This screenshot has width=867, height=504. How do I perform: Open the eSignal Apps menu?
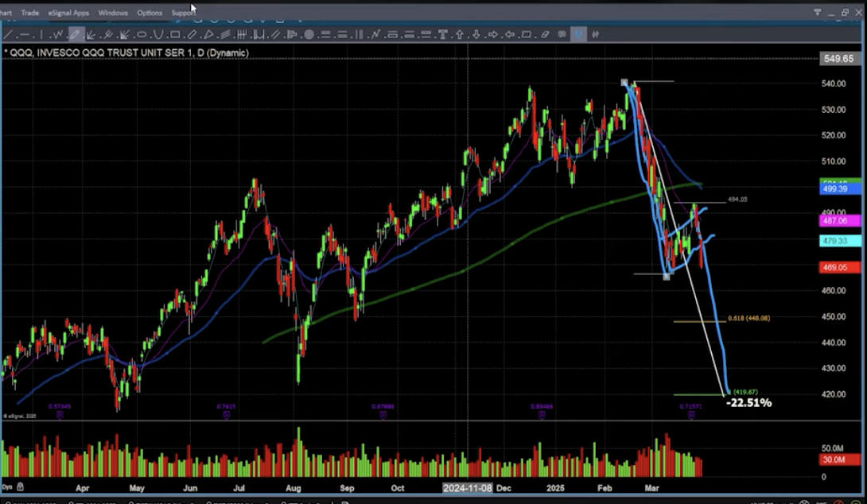coord(68,13)
